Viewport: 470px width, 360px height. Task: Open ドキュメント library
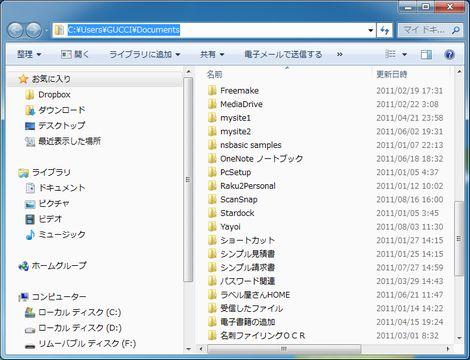(x=62, y=188)
